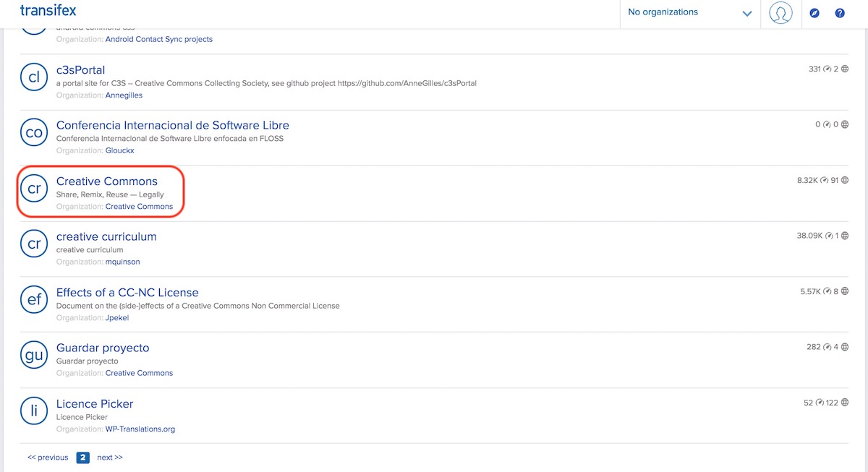868x472 pixels.
Task: Click the 'li' Licence Picker avatar
Action: 34,410
